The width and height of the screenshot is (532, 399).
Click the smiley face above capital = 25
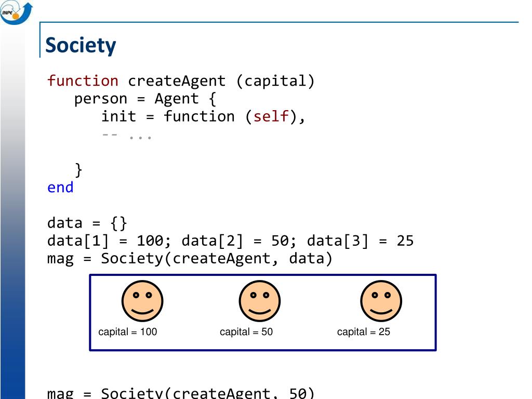pos(381,301)
